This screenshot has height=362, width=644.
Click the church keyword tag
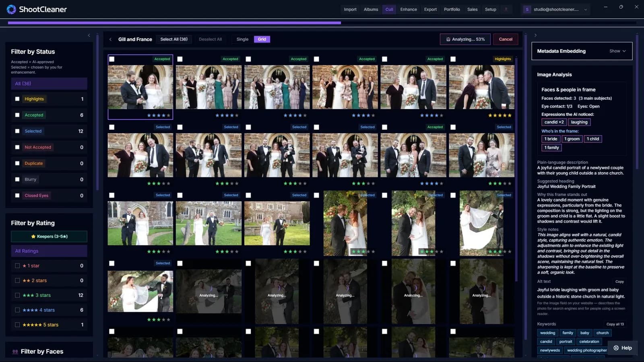click(x=603, y=333)
